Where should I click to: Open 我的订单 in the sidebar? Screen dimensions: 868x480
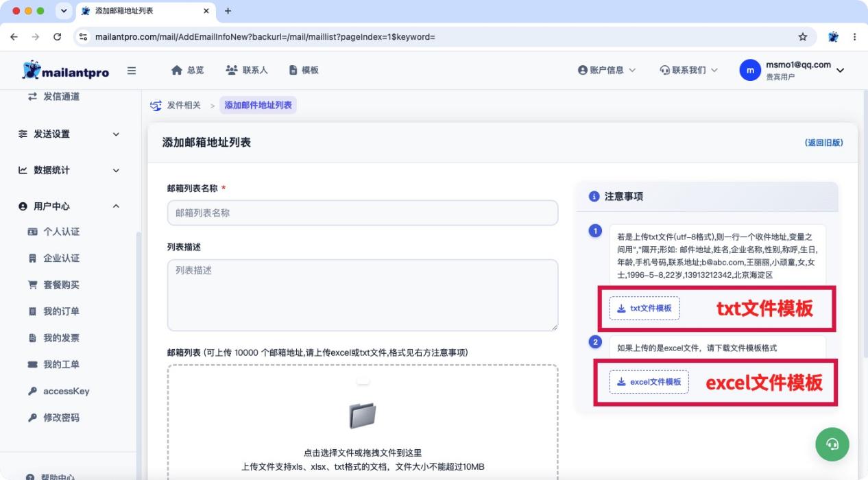[x=61, y=311]
